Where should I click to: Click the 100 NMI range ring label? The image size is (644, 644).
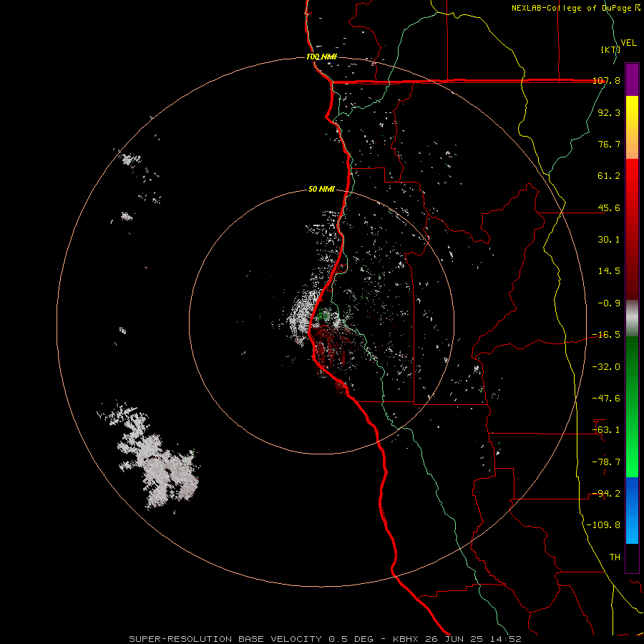tap(321, 57)
